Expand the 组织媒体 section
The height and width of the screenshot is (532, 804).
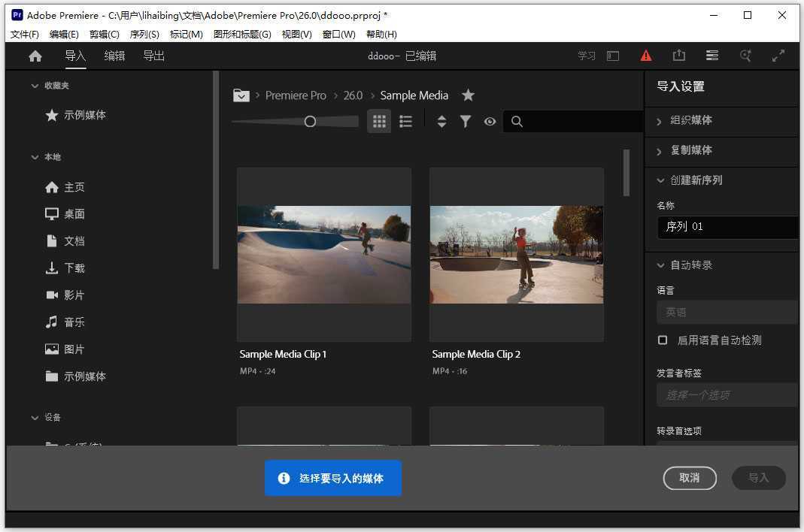690,120
